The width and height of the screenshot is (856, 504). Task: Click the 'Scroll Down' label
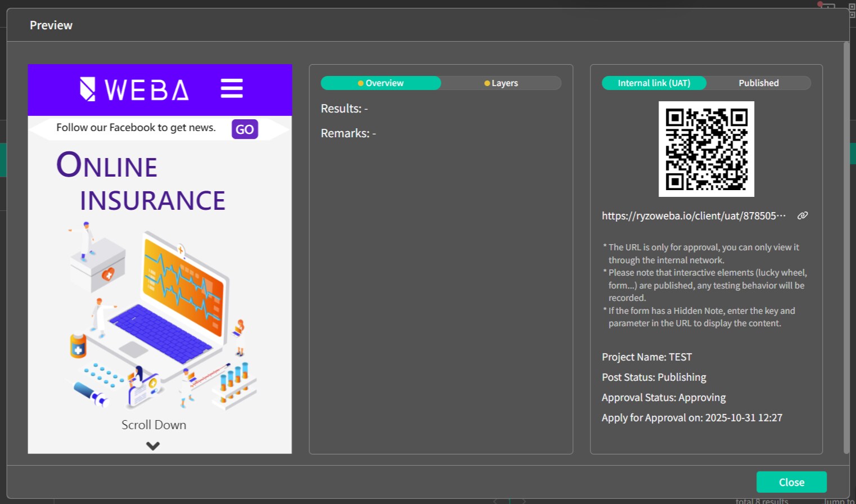pyautogui.click(x=154, y=425)
